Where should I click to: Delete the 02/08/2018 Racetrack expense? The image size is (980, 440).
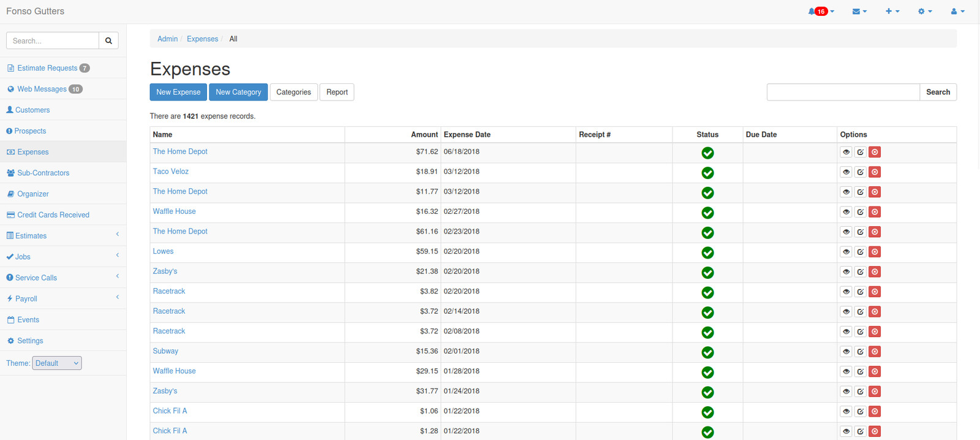875,332
